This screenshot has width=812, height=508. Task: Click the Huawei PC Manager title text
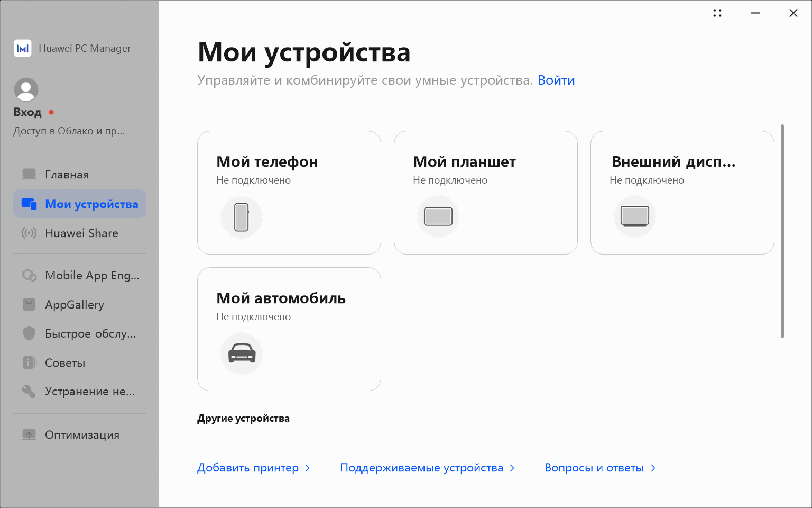click(85, 48)
